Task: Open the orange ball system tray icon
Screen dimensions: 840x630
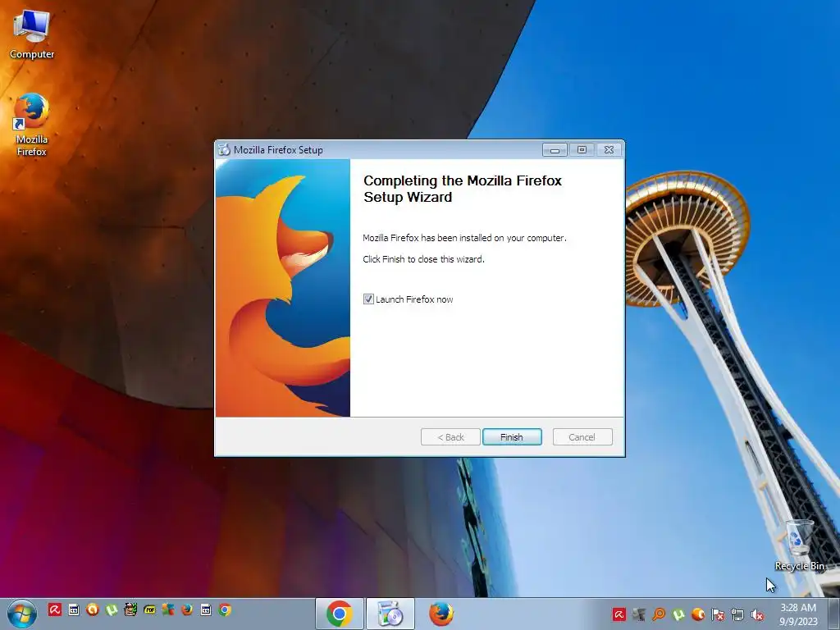Action: pos(698,614)
